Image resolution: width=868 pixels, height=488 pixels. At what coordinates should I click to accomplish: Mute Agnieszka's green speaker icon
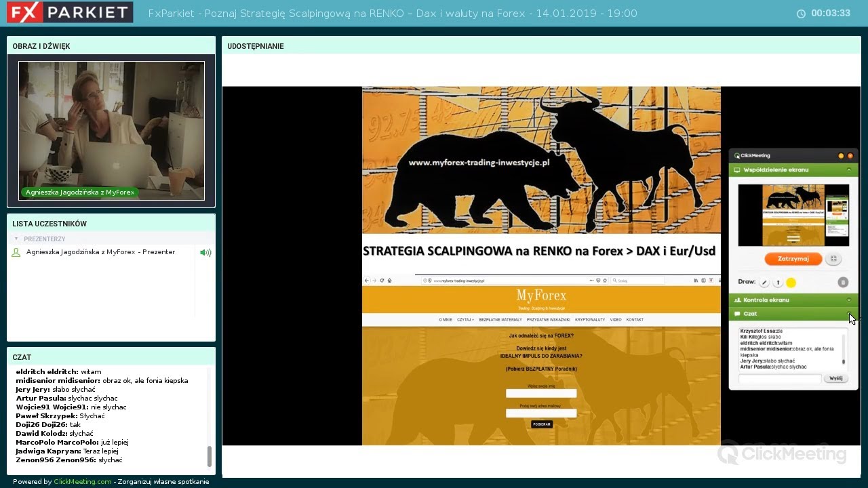click(205, 253)
